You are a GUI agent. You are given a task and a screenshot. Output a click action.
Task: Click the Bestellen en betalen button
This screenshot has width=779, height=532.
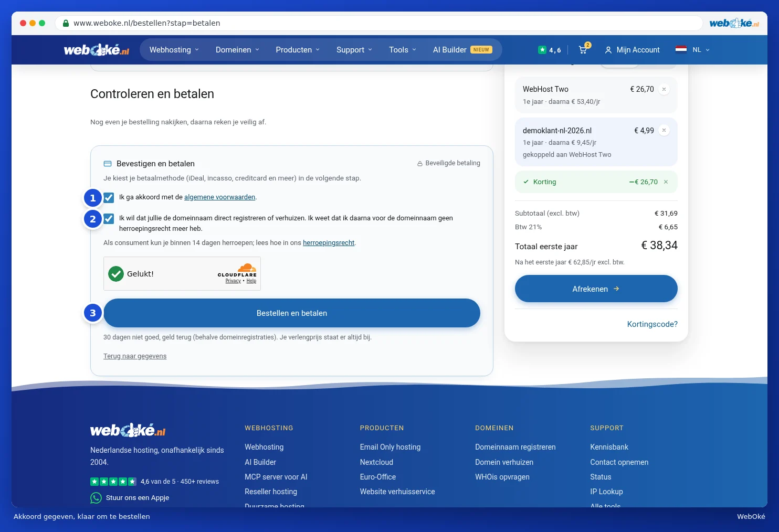click(292, 313)
